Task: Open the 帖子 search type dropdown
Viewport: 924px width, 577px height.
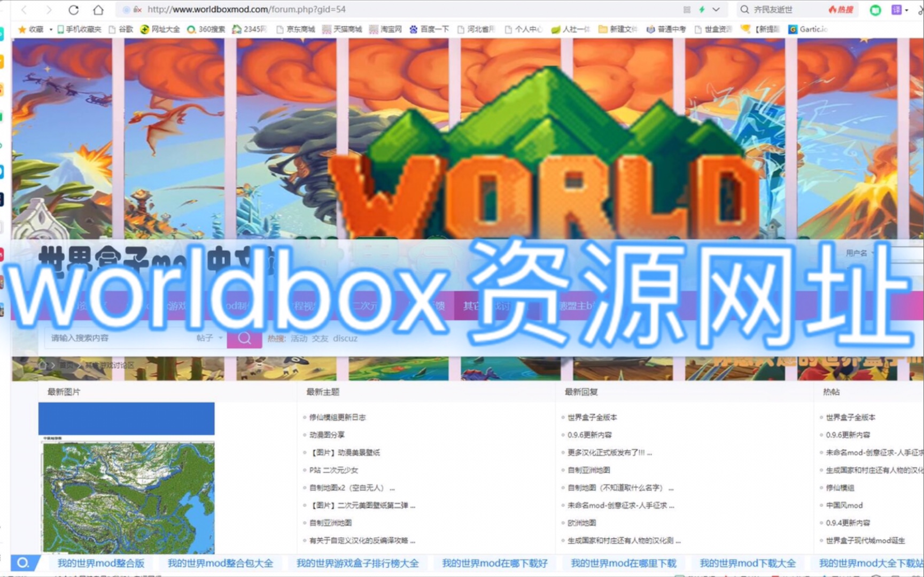Action: 209,338
